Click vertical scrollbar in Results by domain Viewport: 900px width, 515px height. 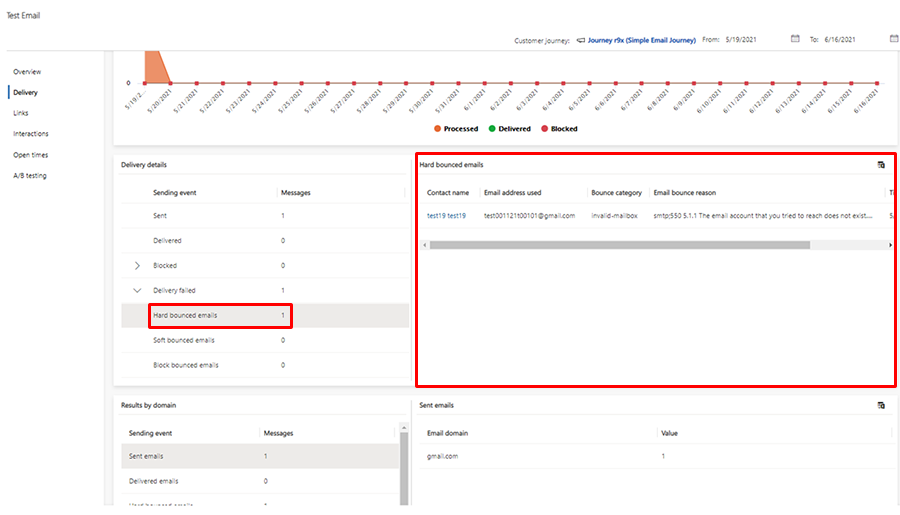[404, 468]
